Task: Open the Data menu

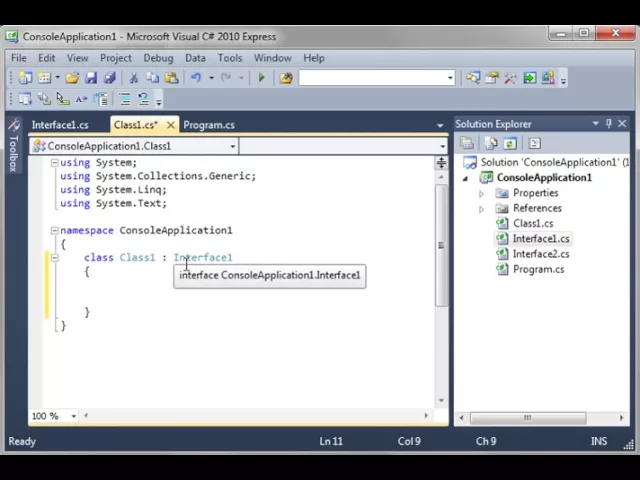Action: 196,58
